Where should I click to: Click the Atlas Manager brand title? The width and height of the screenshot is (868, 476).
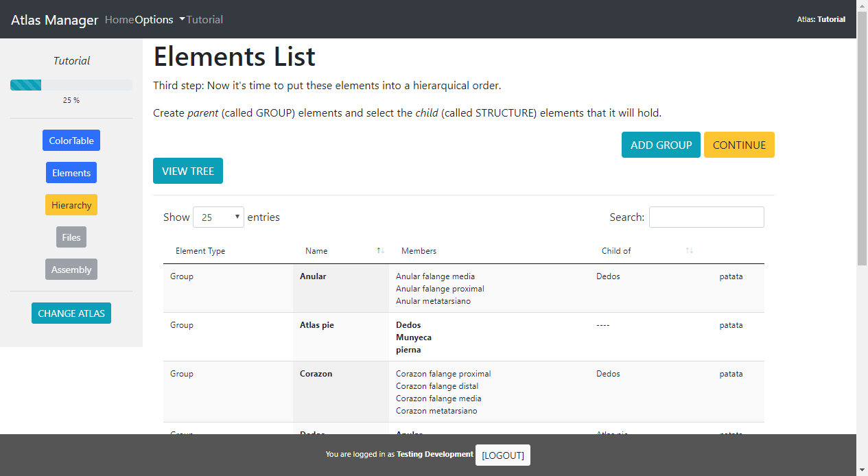tap(55, 20)
